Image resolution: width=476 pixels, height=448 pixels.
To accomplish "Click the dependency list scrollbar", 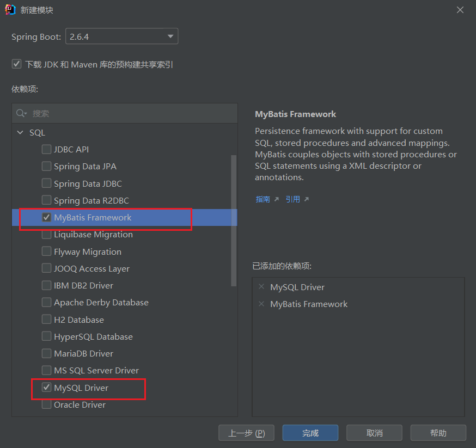I will (x=234, y=220).
